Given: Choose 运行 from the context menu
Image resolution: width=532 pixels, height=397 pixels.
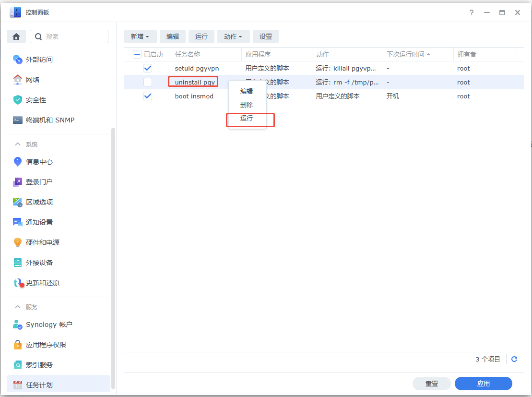Looking at the screenshot, I should [x=247, y=118].
